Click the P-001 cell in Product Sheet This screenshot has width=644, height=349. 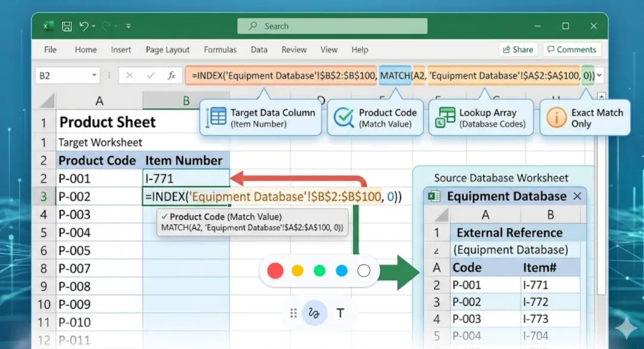(100, 178)
